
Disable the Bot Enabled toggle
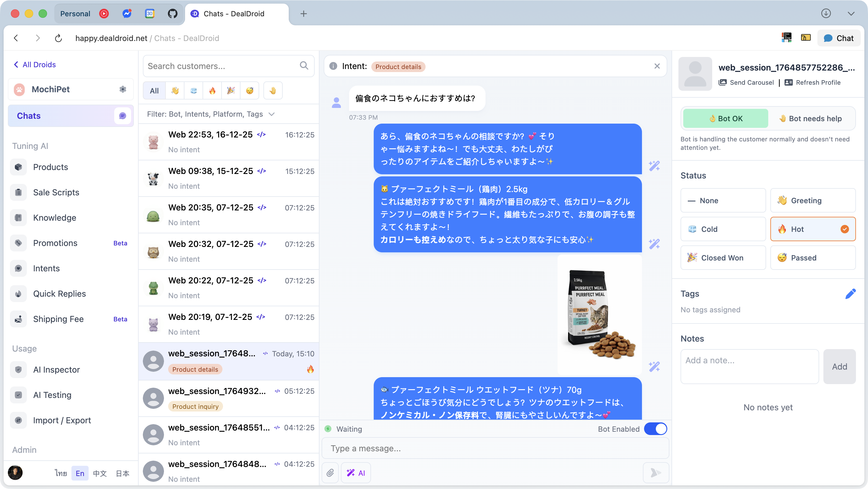click(656, 429)
